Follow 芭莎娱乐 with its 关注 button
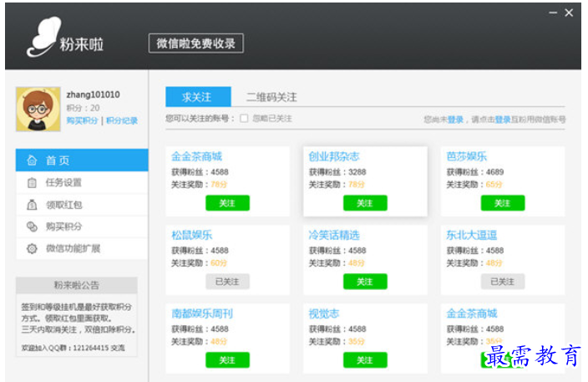588x382 pixels. pos(502,203)
